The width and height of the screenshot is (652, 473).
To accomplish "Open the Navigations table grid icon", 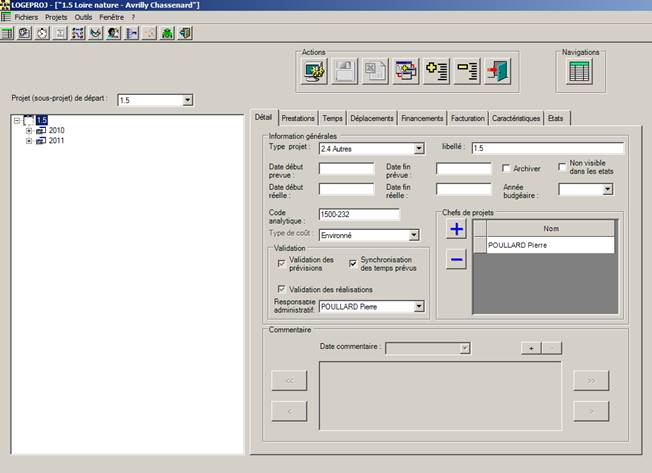I will (x=580, y=71).
